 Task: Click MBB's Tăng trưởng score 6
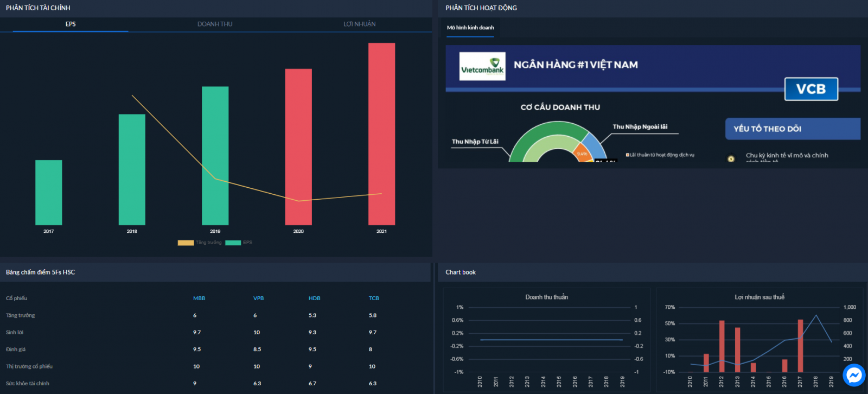coord(195,315)
